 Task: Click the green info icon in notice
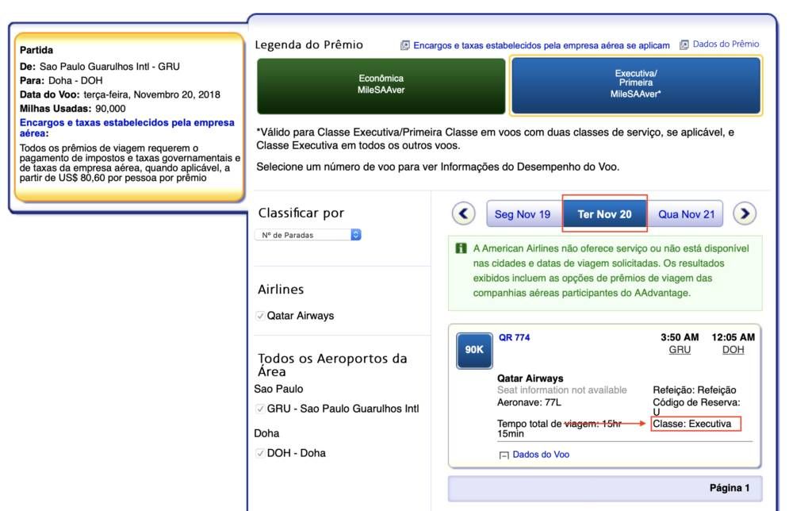(461, 248)
